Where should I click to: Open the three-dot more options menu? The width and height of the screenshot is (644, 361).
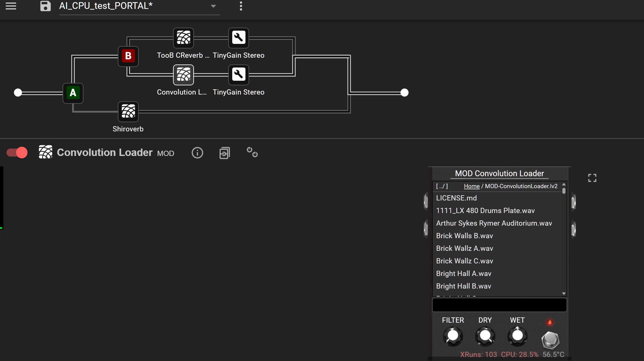click(241, 6)
